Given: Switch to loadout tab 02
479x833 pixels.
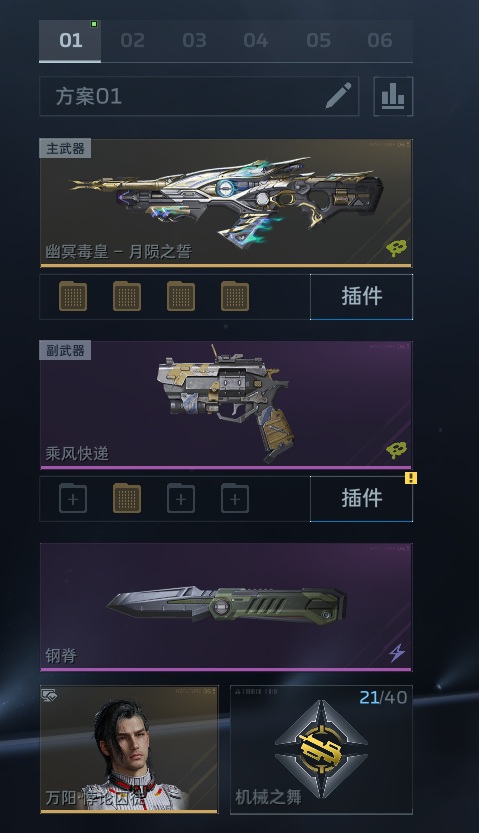Looking at the screenshot, I should coord(132,40).
